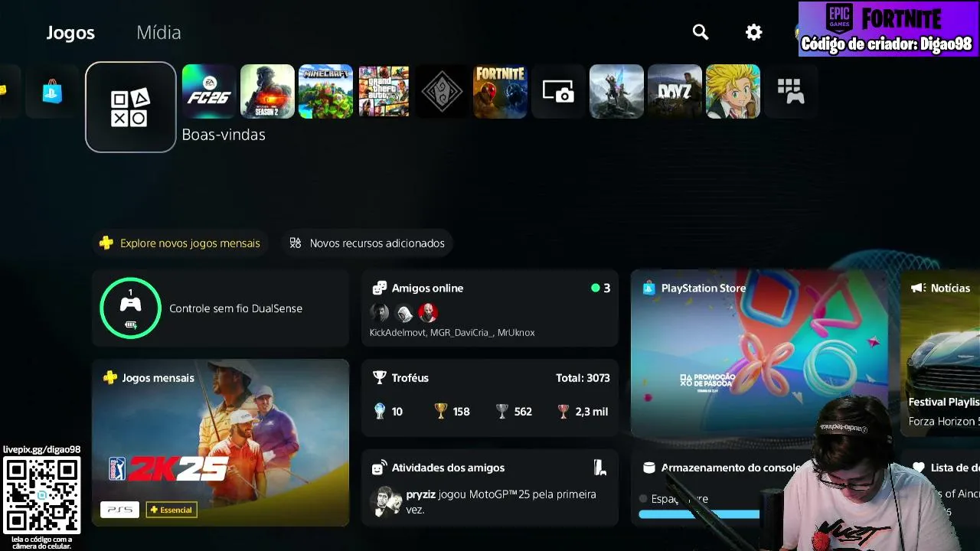Click pryziz avatar in friend activities

387,502
